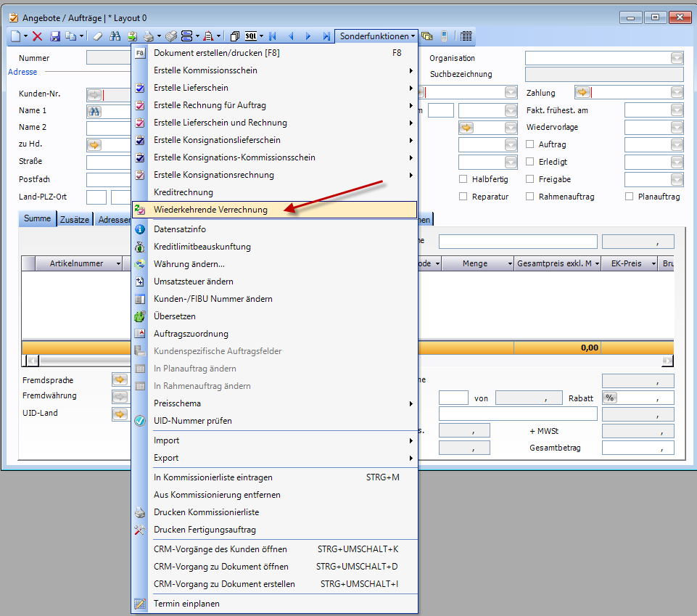Go to last record with toolbar arrow
Viewport: 697px width, 616px height.
coord(326,36)
